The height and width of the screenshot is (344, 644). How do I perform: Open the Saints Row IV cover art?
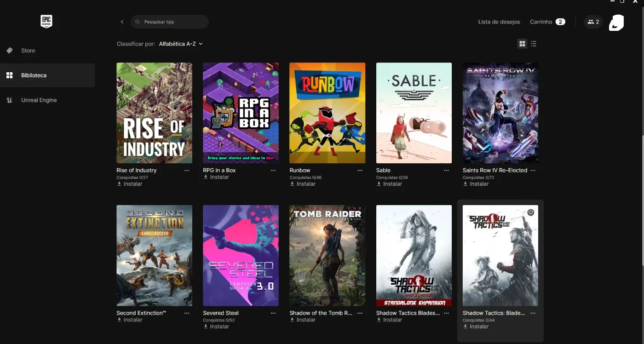click(500, 113)
